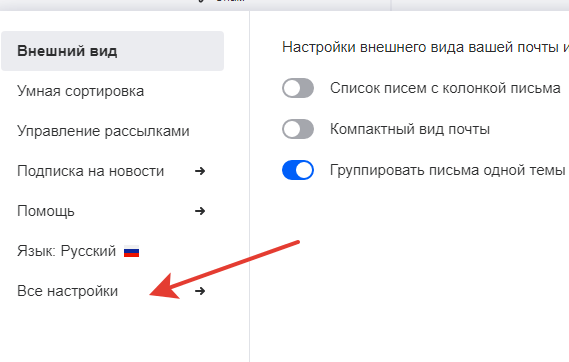Open the Язык: Русский language selector
Image resolution: width=569 pixels, height=362 pixels.
[78, 251]
